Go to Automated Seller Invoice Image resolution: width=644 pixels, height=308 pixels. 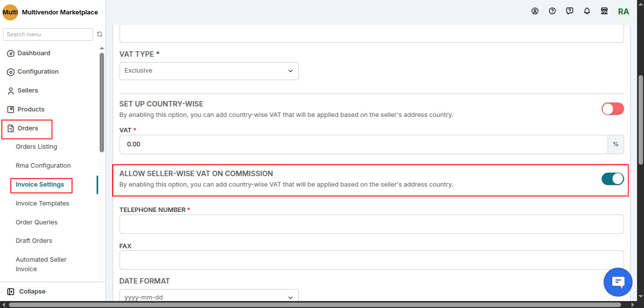click(x=41, y=264)
